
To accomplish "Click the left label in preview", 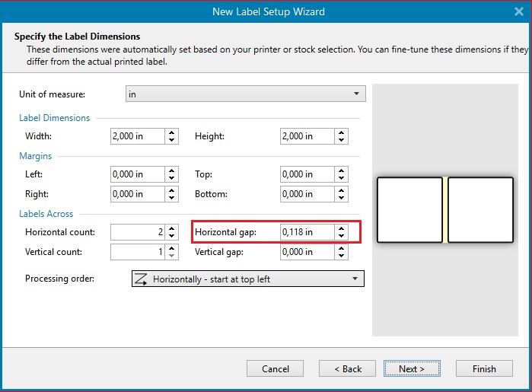I will [409, 210].
